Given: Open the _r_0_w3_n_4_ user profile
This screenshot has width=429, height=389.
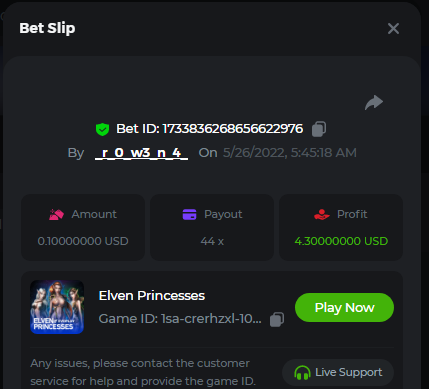Looking at the screenshot, I should 141,153.
